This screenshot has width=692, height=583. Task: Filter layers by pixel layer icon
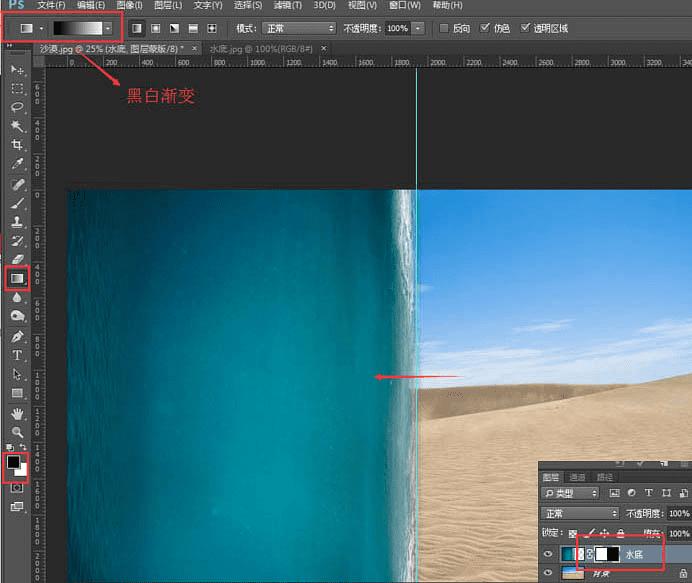(614, 493)
